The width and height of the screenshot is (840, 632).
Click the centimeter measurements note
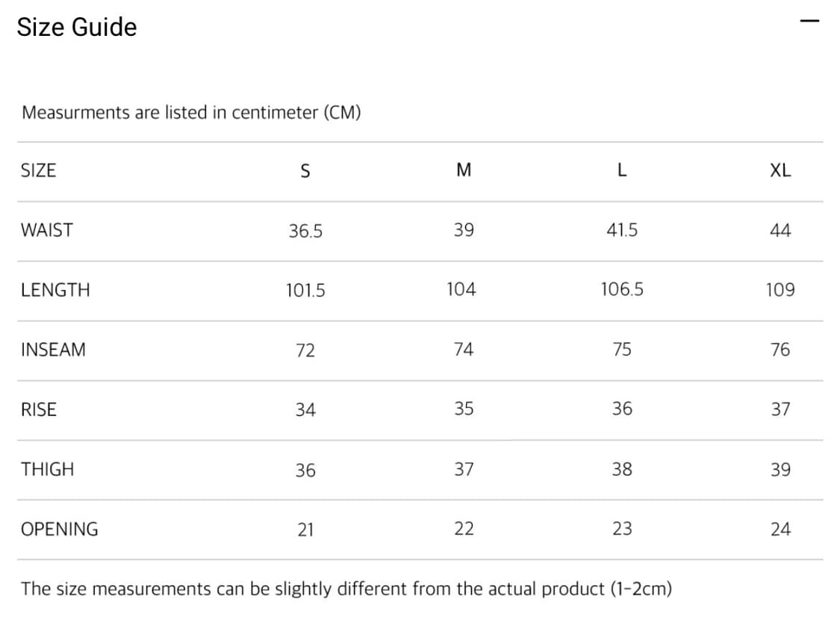pyautogui.click(x=191, y=113)
